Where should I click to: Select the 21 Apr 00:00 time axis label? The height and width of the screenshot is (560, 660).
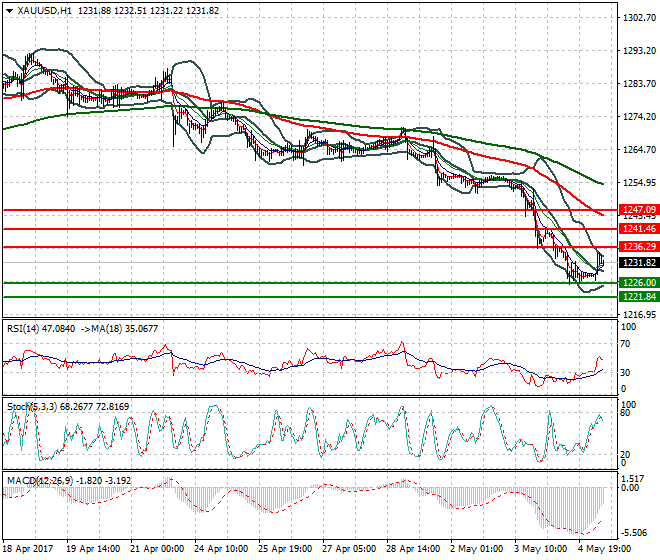point(157,549)
